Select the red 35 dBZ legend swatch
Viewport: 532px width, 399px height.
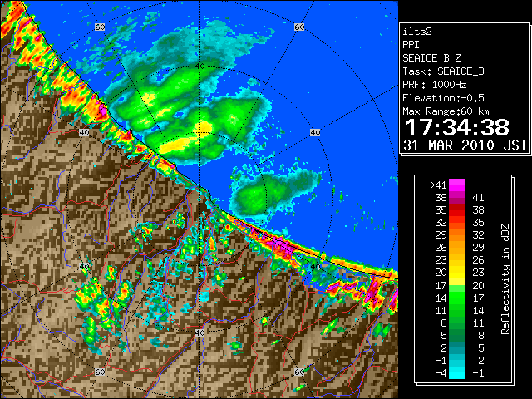click(x=457, y=210)
